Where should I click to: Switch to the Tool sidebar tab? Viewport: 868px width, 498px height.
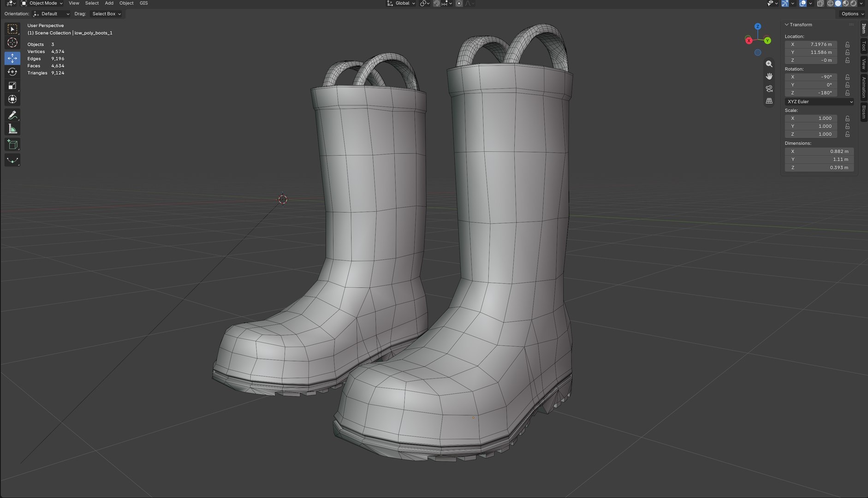[x=863, y=46]
